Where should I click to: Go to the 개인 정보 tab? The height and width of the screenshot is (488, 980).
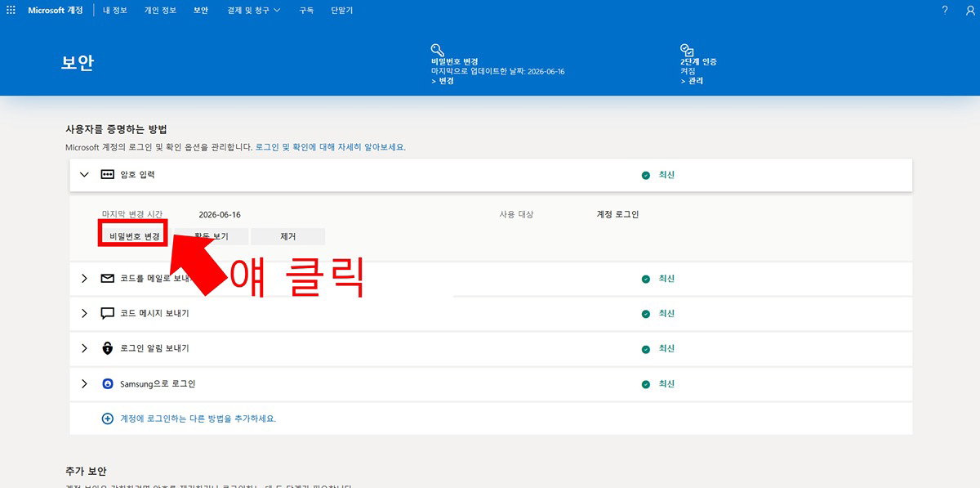(160, 11)
